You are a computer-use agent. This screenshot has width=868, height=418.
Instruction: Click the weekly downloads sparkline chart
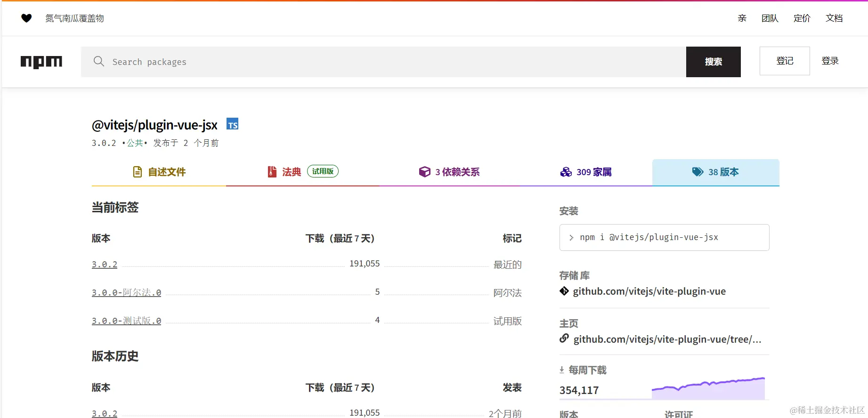(x=708, y=388)
